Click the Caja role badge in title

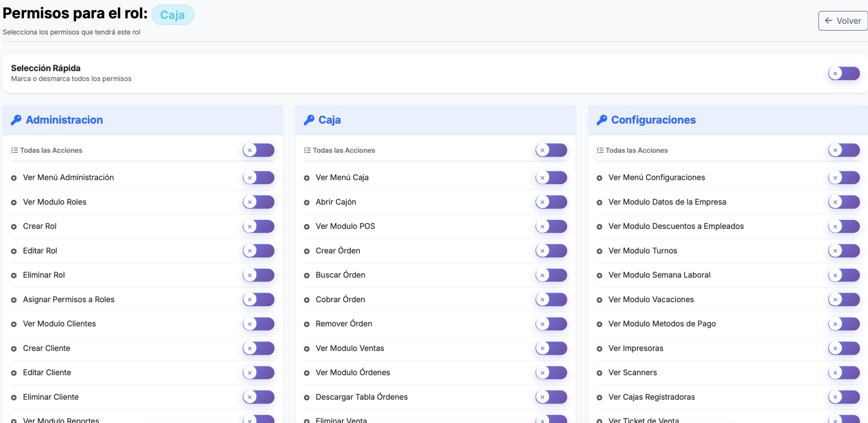coord(172,15)
